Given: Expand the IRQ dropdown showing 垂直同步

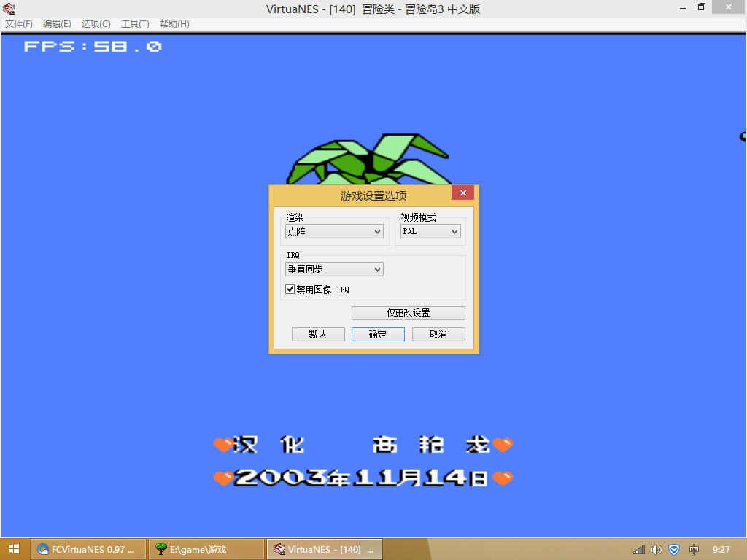Looking at the screenshot, I should 334,269.
